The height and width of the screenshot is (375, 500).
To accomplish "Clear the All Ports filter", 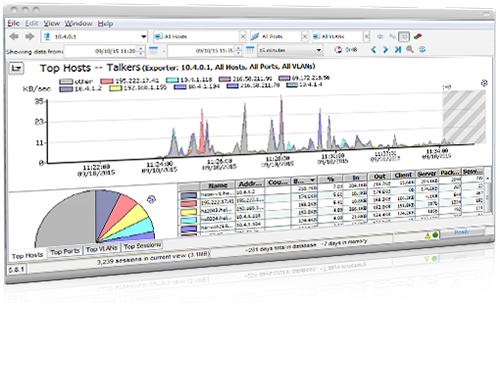I will [x=305, y=36].
